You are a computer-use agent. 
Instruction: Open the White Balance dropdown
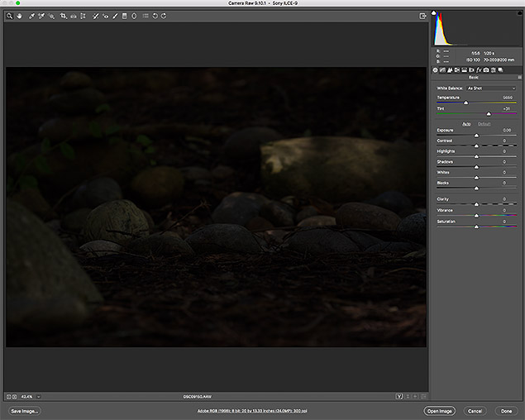[491, 88]
